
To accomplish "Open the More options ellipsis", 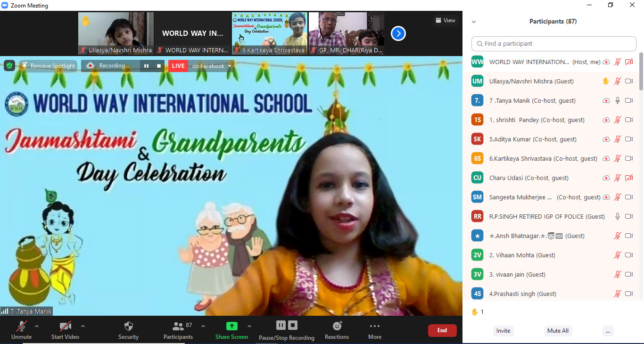I will pos(375,326).
